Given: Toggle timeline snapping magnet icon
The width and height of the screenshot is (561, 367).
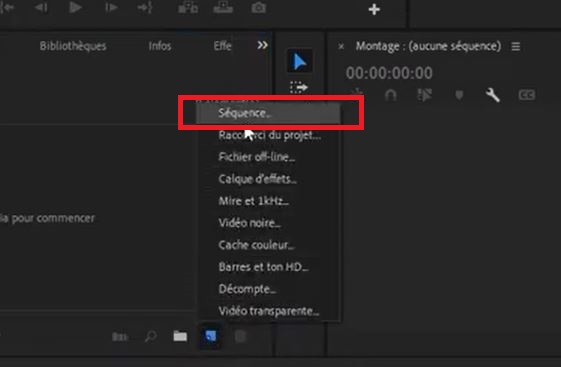Looking at the screenshot, I should [390, 95].
